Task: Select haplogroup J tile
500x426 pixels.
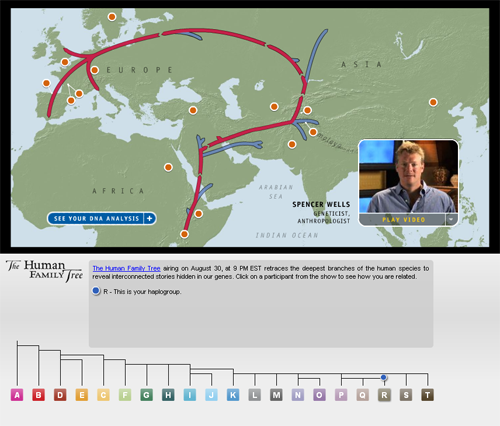Action: click(211, 395)
